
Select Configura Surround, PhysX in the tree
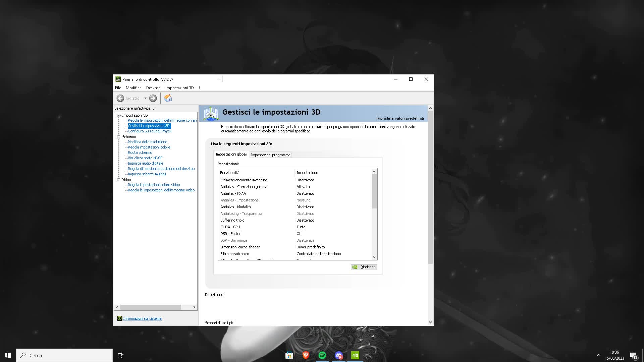(150, 131)
